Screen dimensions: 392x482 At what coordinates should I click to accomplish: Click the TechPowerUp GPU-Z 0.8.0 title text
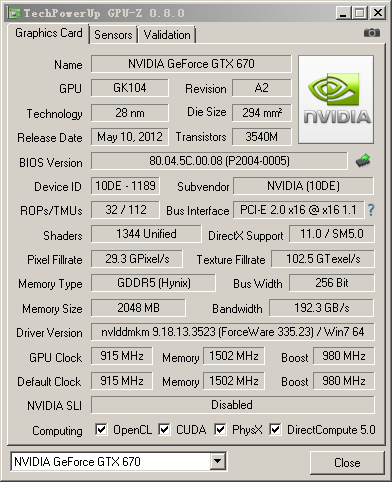[x=104, y=13]
